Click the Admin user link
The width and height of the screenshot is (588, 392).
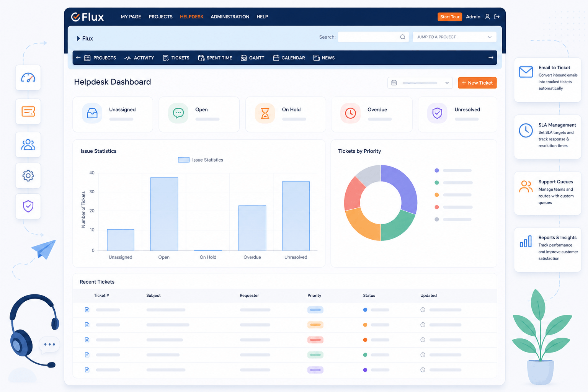(473, 17)
